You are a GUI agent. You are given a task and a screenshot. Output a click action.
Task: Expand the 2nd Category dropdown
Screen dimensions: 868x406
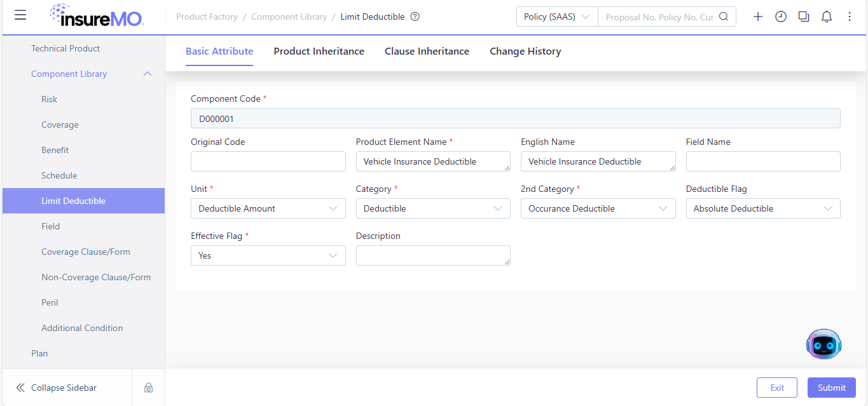(598, 208)
